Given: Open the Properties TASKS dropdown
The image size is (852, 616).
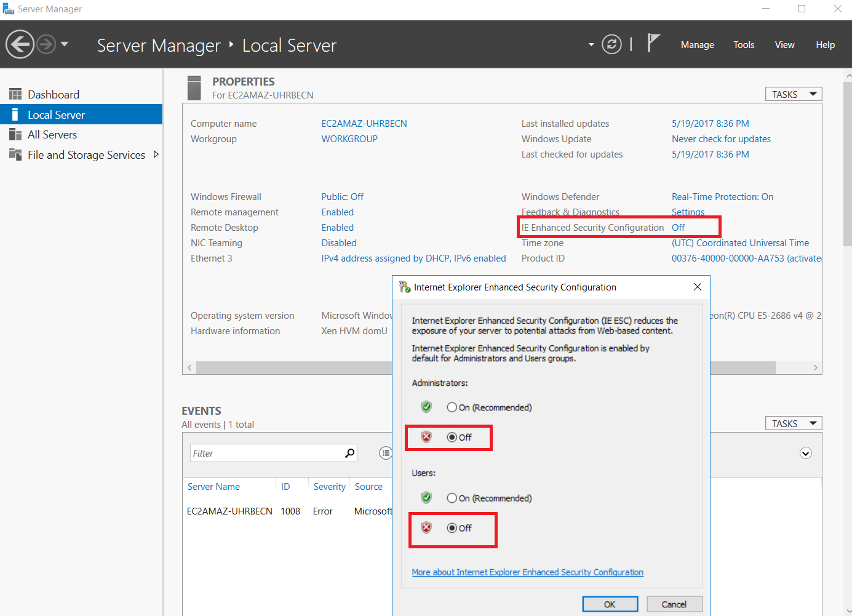Looking at the screenshot, I should (794, 94).
